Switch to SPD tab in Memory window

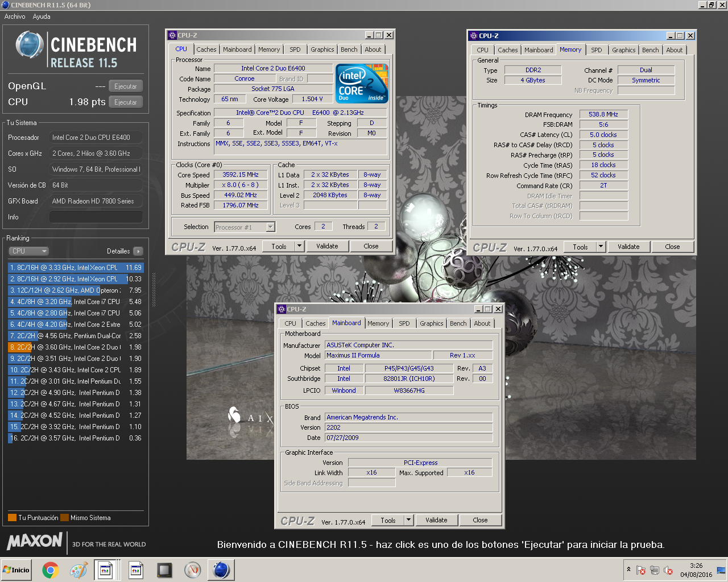[596, 50]
